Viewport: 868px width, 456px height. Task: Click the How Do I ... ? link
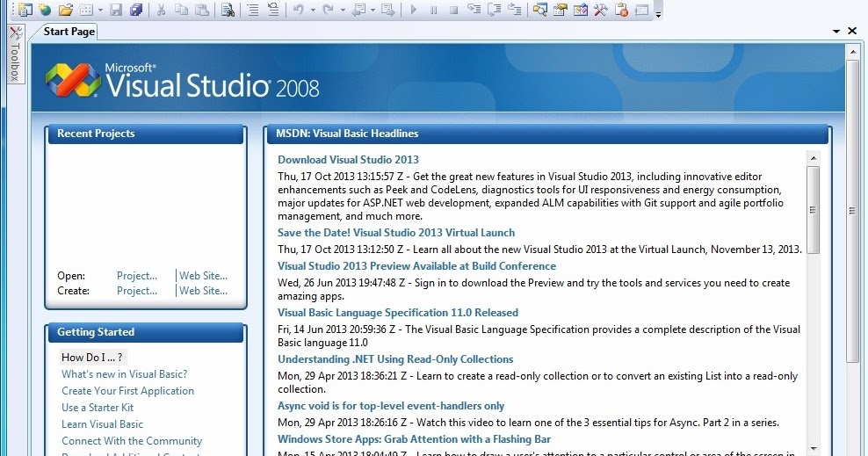coord(92,358)
